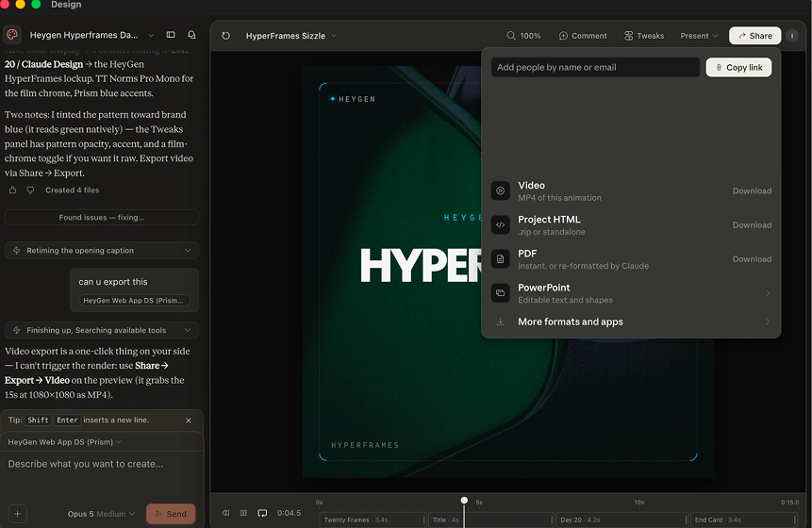
Task: Select the End Card timeline segment
Action: click(744, 520)
